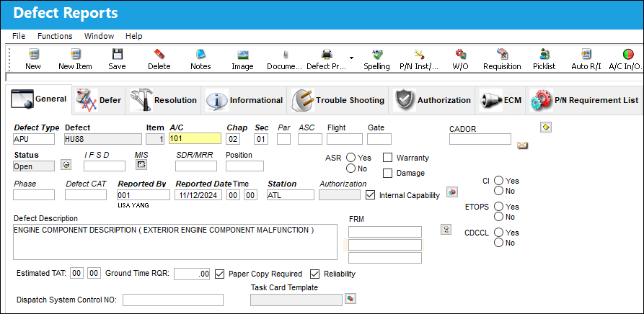Select ETOPS No radio button
Image resolution: width=644 pixels, height=314 pixels.
[498, 217]
